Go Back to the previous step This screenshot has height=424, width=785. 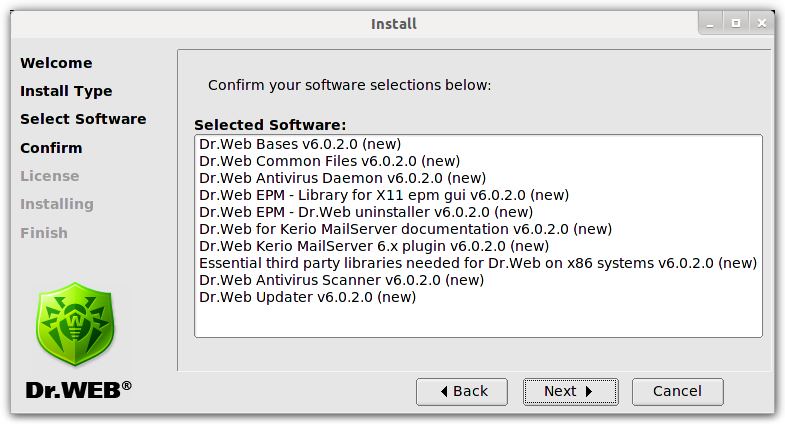click(462, 391)
